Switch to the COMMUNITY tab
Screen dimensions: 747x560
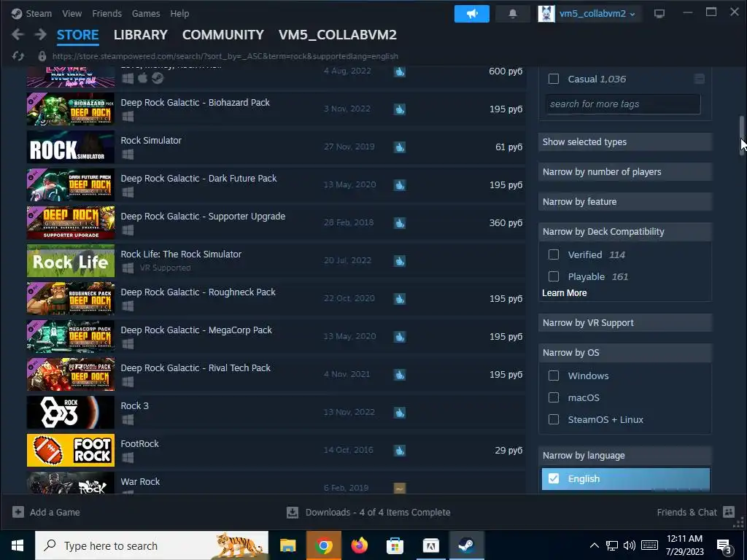[223, 35]
